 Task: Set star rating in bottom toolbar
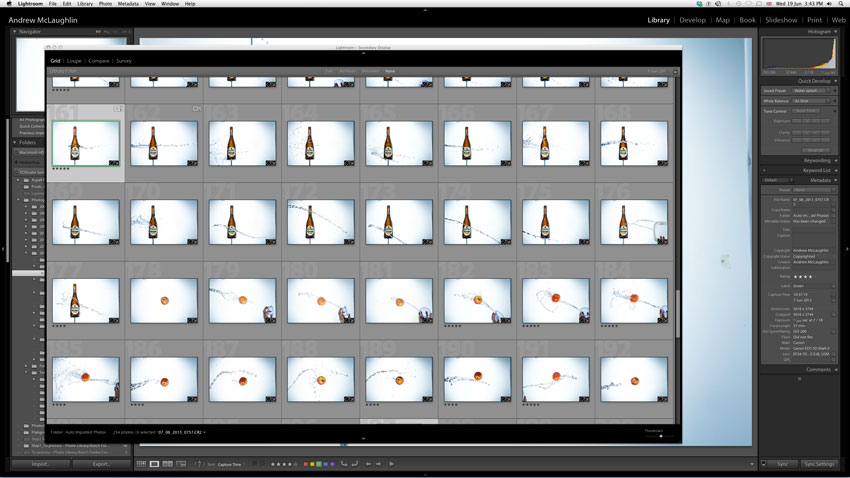coord(284,464)
